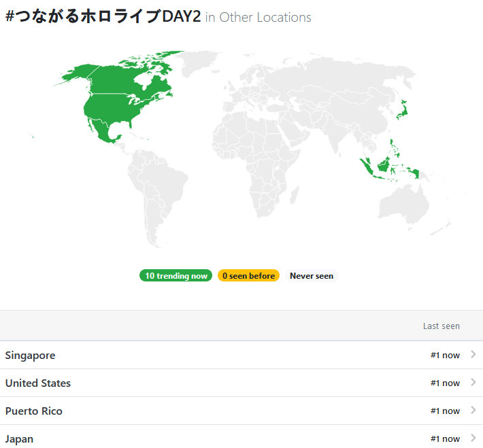Screen dimensions: 483x448
Task: Open the United States row
Action: tap(241, 383)
